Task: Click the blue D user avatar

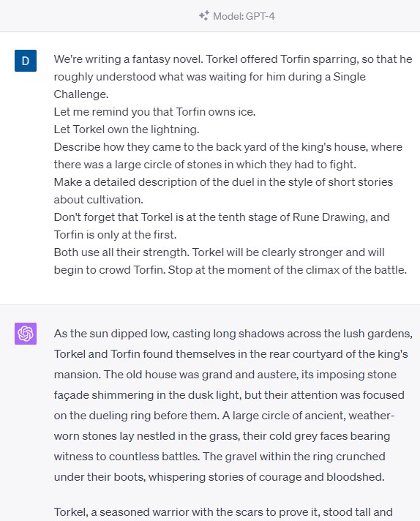Action: coord(26,61)
